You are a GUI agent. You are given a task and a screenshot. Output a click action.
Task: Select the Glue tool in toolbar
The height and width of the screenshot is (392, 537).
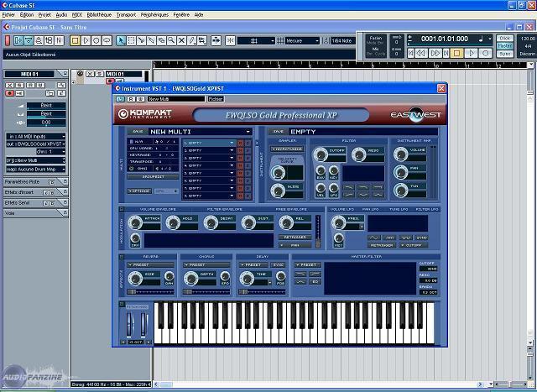click(x=151, y=41)
